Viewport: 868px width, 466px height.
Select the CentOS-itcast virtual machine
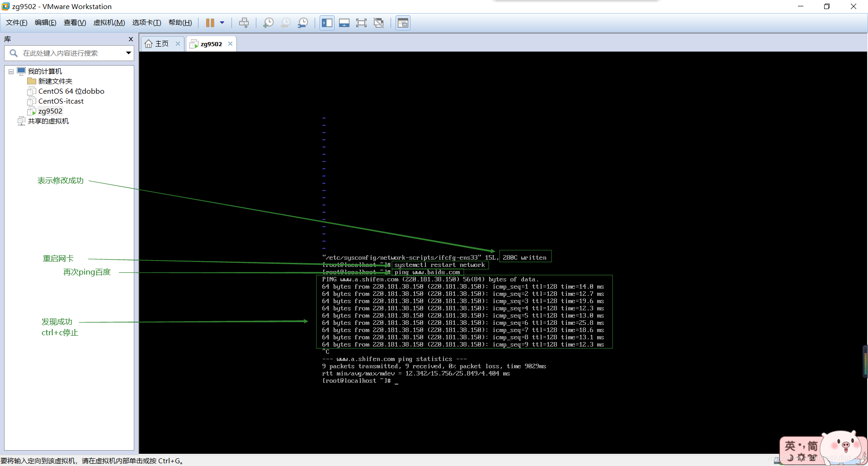pyautogui.click(x=61, y=101)
